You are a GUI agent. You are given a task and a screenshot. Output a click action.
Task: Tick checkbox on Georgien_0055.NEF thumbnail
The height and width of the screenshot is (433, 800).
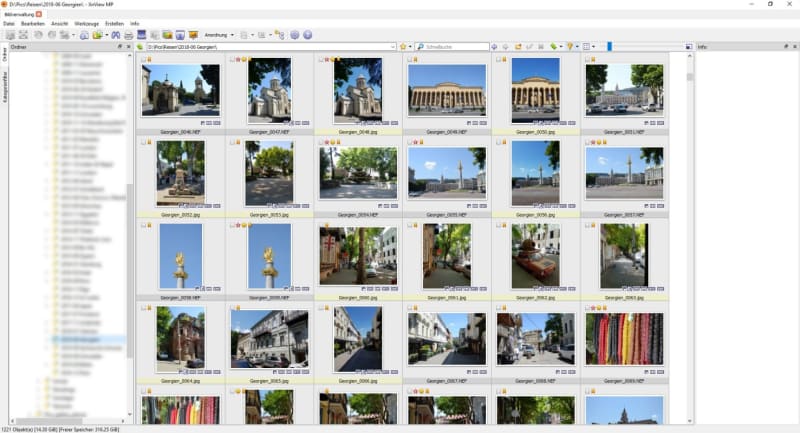(410, 142)
